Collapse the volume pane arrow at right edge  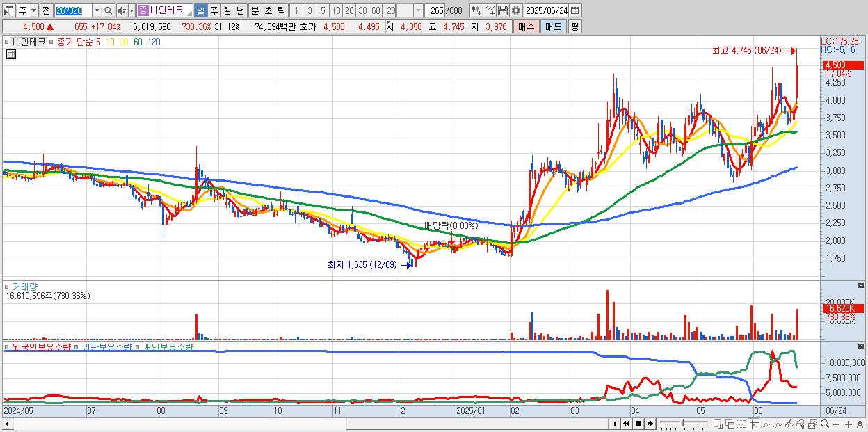click(x=862, y=285)
